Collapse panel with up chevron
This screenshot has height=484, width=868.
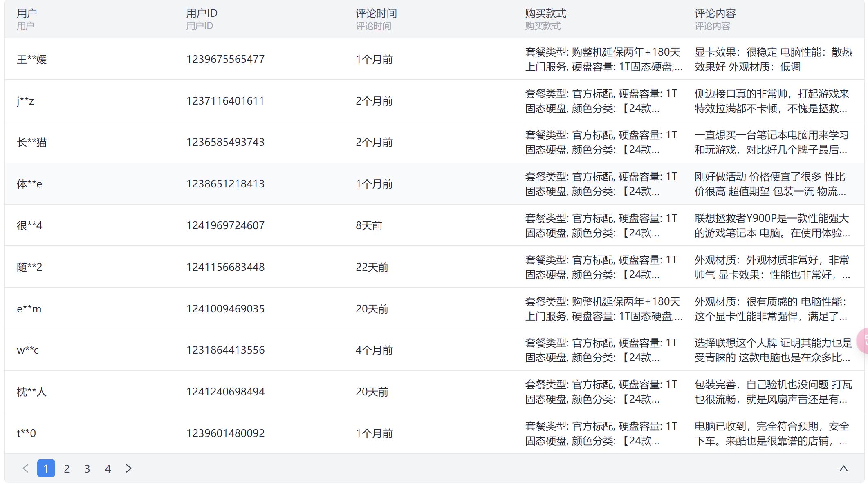[x=843, y=468]
